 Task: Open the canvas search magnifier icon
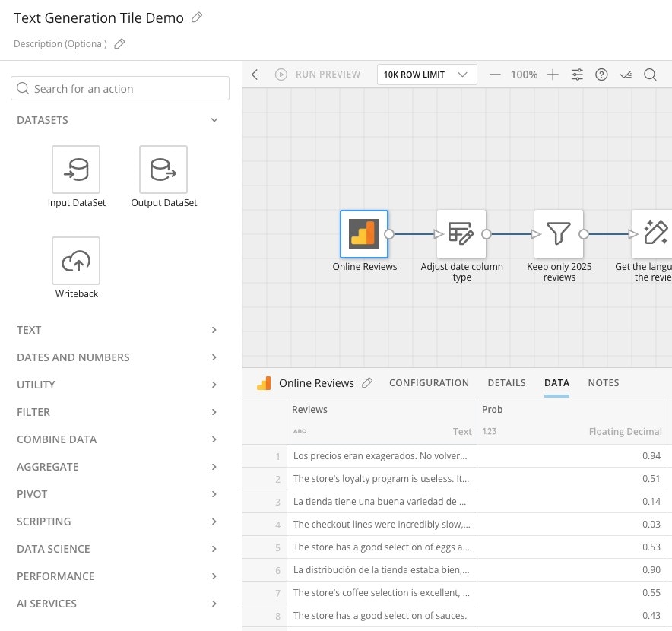pyautogui.click(x=650, y=75)
